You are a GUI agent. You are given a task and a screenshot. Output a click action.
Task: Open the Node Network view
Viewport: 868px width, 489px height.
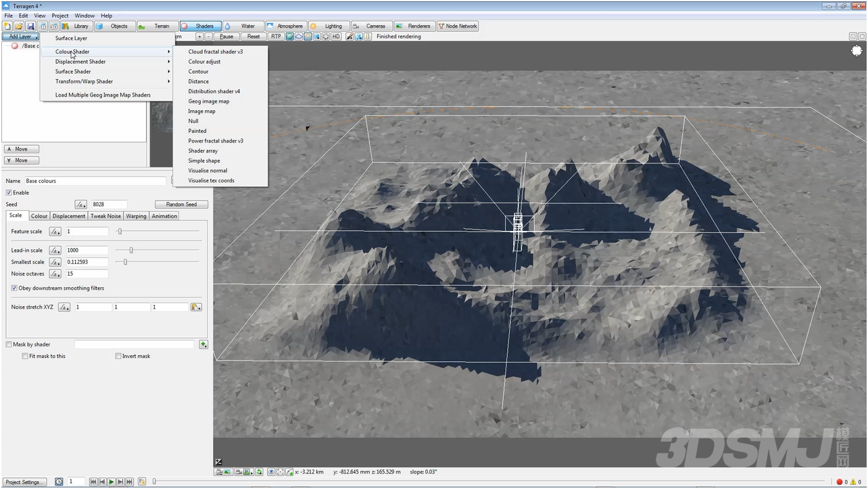458,26
